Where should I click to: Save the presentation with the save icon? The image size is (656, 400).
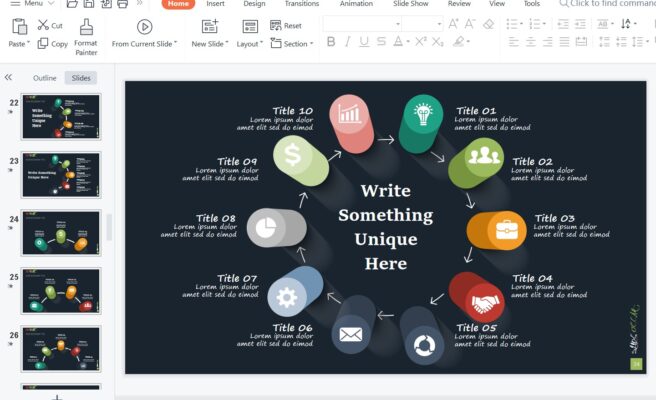pos(89,4)
